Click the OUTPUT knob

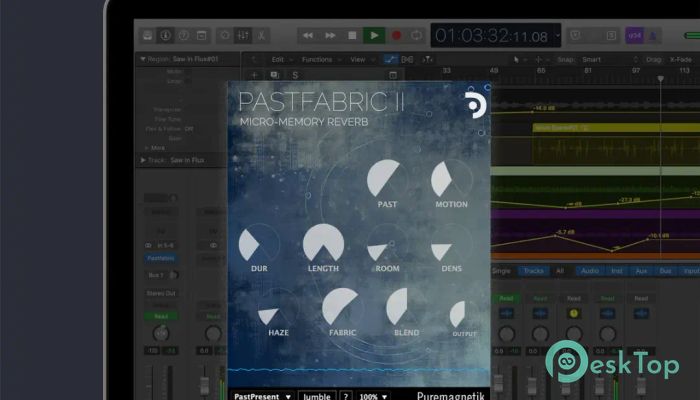(x=464, y=314)
